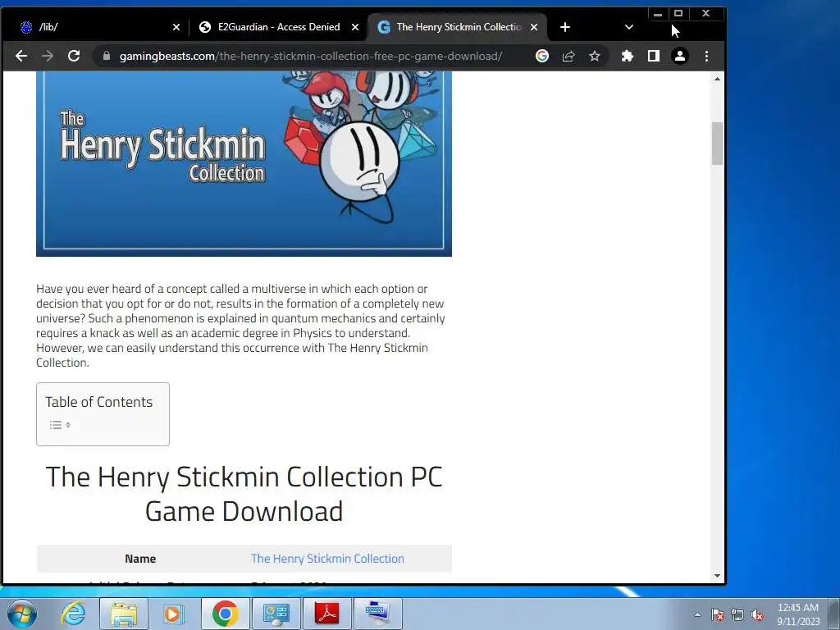Share this page via the share icon
840x630 pixels.
click(568, 56)
